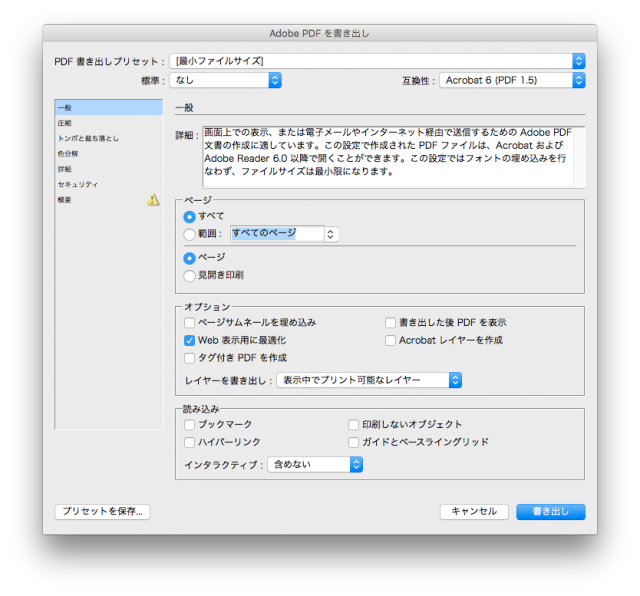Open the トンボと裁ち落とし settings pane
This screenshot has height=596, width=640.
[88, 138]
